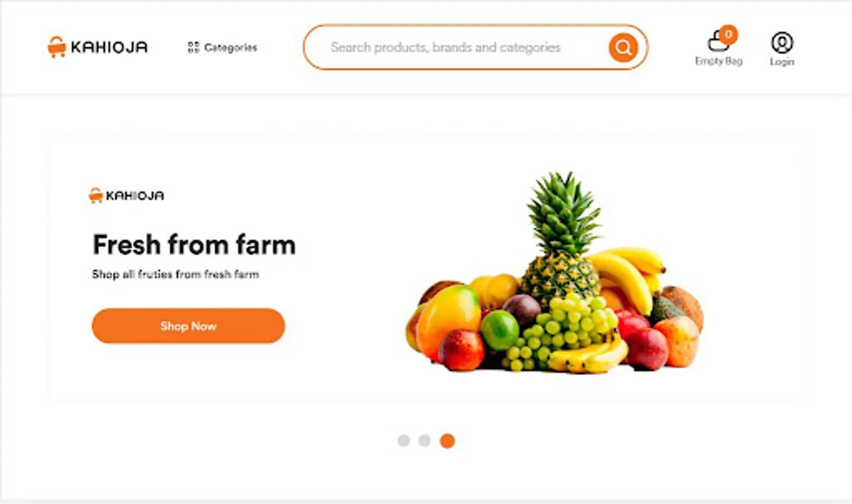This screenshot has width=852, height=504.
Task: Click the pineapple in the banner
Action: click(x=562, y=241)
